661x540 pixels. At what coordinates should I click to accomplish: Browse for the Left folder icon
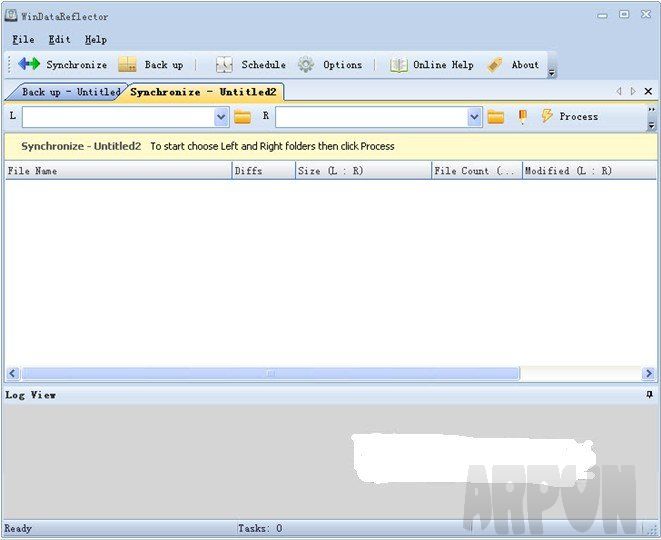[x=242, y=117]
